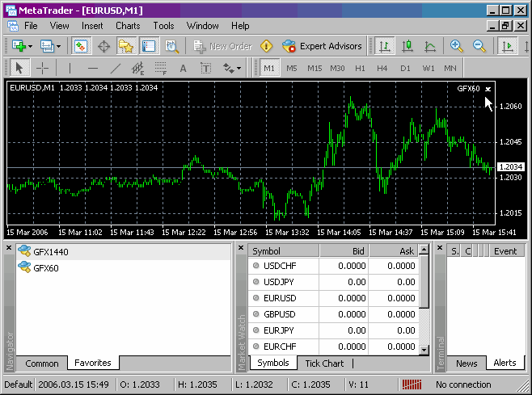Switch to Market Watch Symbols tab
Image resolution: width=532 pixels, height=395 pixels.
click(x=273, y=363)
